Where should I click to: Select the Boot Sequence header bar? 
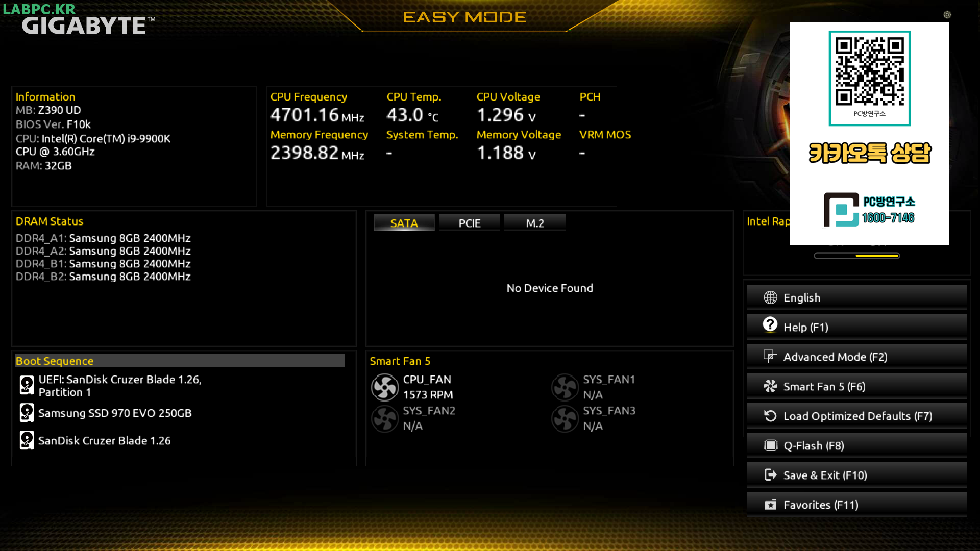pos(180,361)
